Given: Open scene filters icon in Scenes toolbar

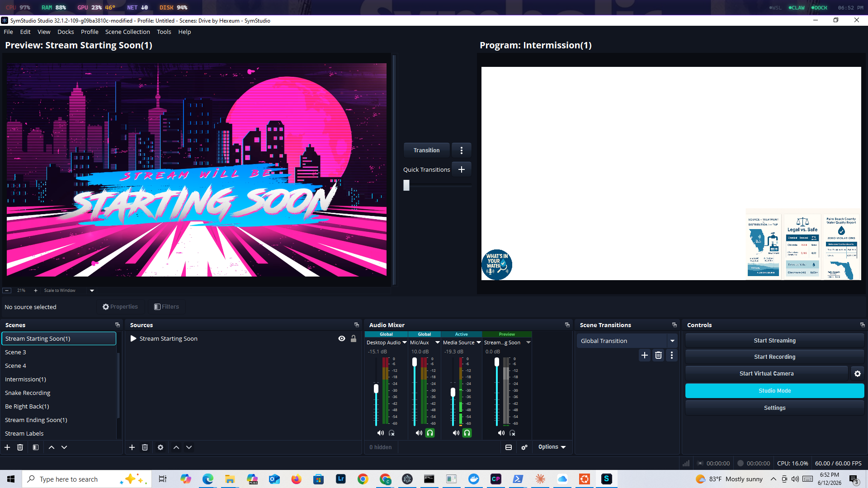Looking at the screenshot, I should click(36, 447).
